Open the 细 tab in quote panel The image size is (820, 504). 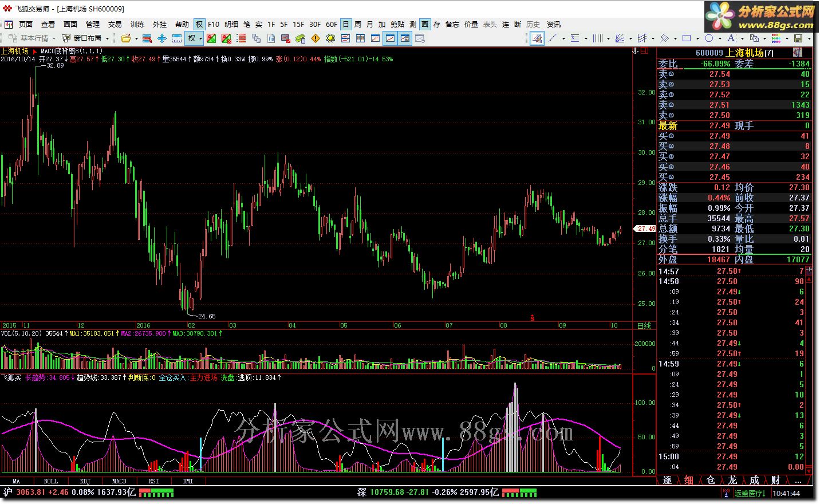[689, 480]
